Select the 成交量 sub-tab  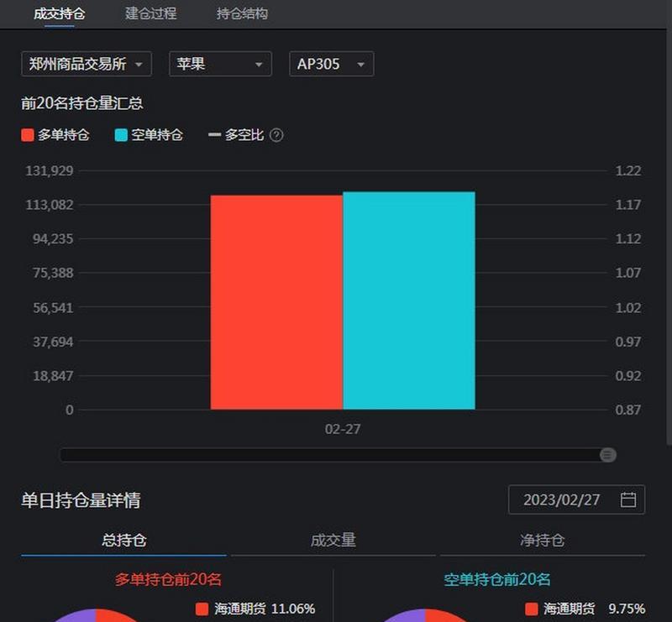pyautogui.click(x=333, y=541)
